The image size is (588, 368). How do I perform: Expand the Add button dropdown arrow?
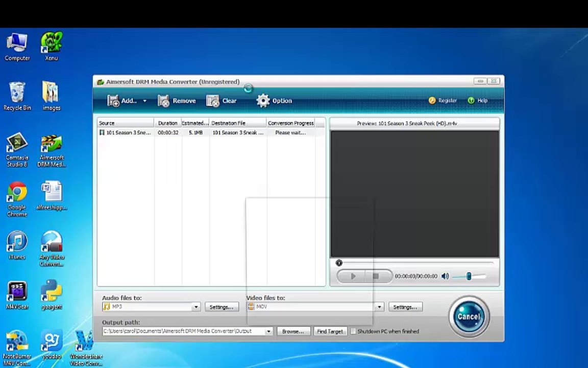click(145, 101)
